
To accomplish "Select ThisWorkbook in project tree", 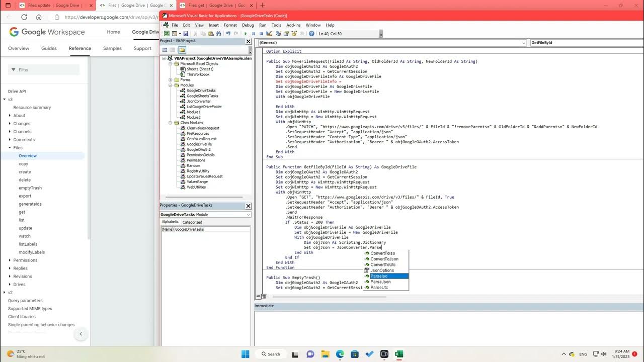I will coord(198,74).
